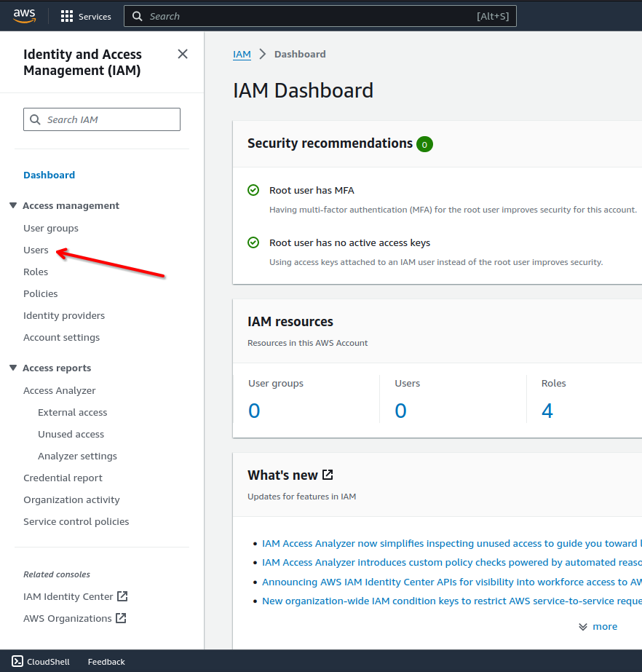
Task: Click the CloudShell terminal icon
Action: click(17, 662)
